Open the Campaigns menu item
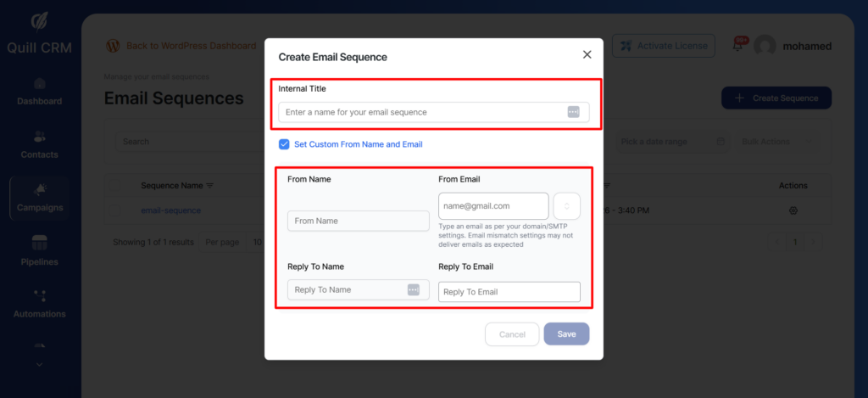Image resolution: width=868 pixels, height=398 pixels. pyautogui.click(x=40, y=198)
